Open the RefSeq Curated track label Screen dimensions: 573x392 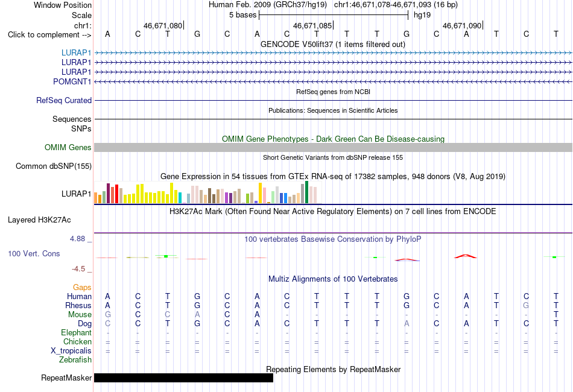pos(64,100)
